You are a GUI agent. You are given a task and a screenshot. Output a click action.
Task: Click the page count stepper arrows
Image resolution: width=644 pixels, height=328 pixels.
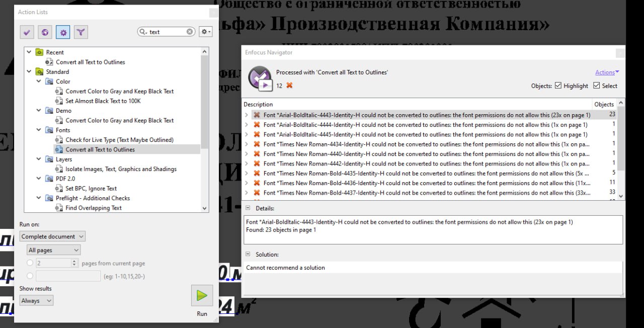pyautogui.click(x=74, y=263)
